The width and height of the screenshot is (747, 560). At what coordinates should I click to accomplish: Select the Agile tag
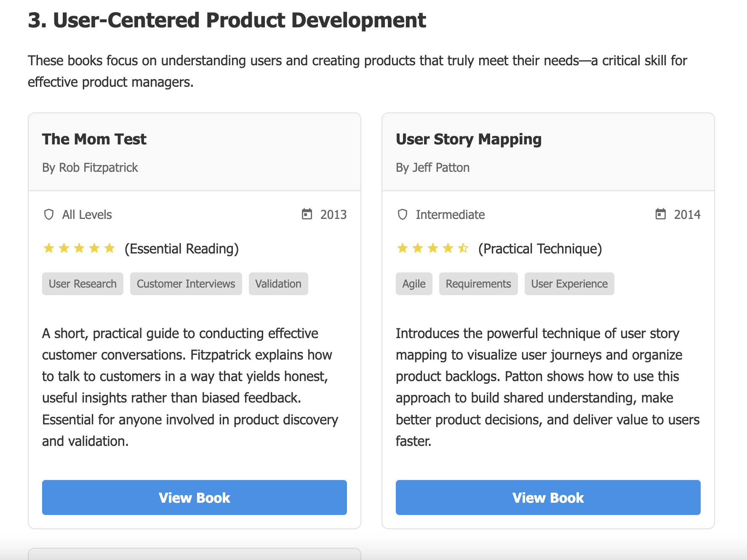pyautogui.click(x=414, y=284)
